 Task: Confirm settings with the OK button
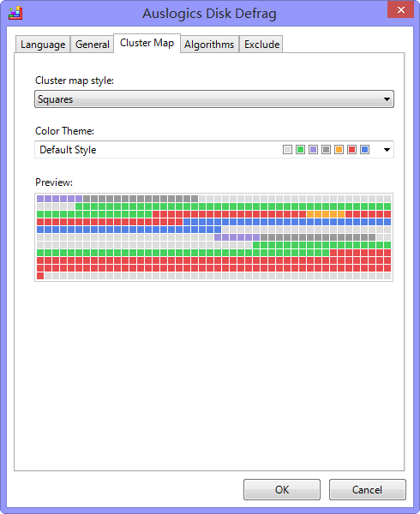(x=282, y=489)
